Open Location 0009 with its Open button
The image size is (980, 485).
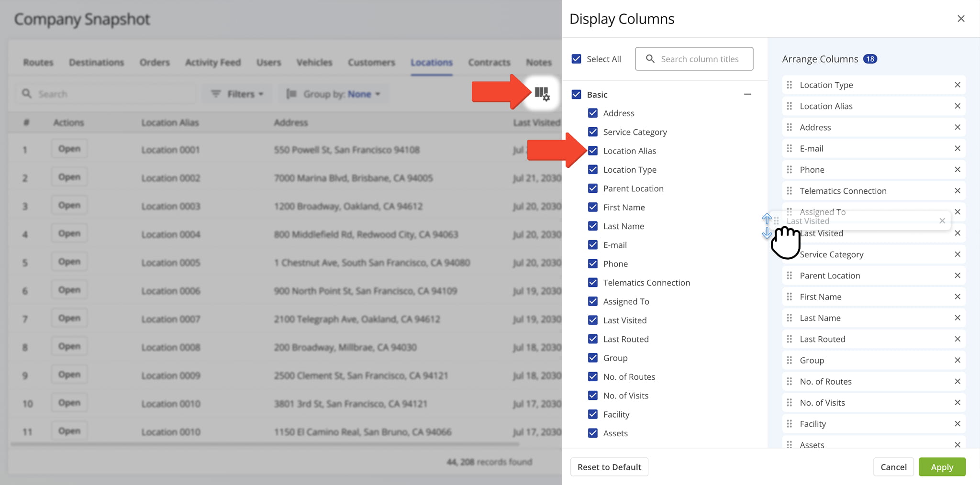tap(69, 375)
